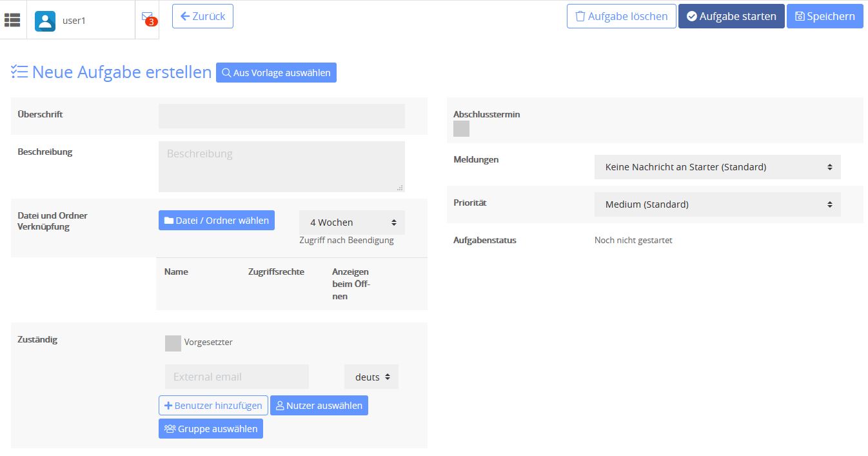This screenshot has height=456, width=868.
Task: Select the Aufgabe starten button
Action: click(731, 15)
